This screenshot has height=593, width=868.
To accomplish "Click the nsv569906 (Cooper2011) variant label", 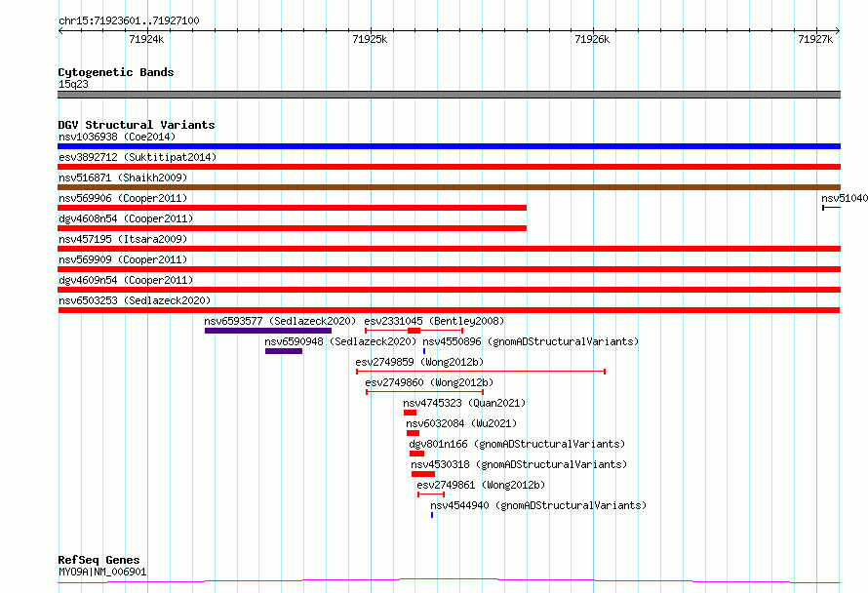I will tap(123, 198).
